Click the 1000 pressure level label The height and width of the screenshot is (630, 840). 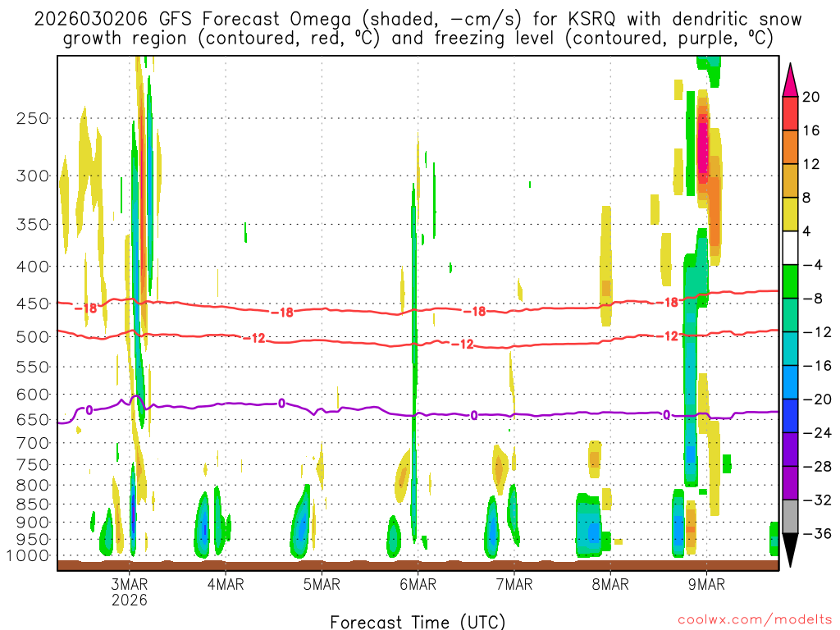click(x=30, y=555)
